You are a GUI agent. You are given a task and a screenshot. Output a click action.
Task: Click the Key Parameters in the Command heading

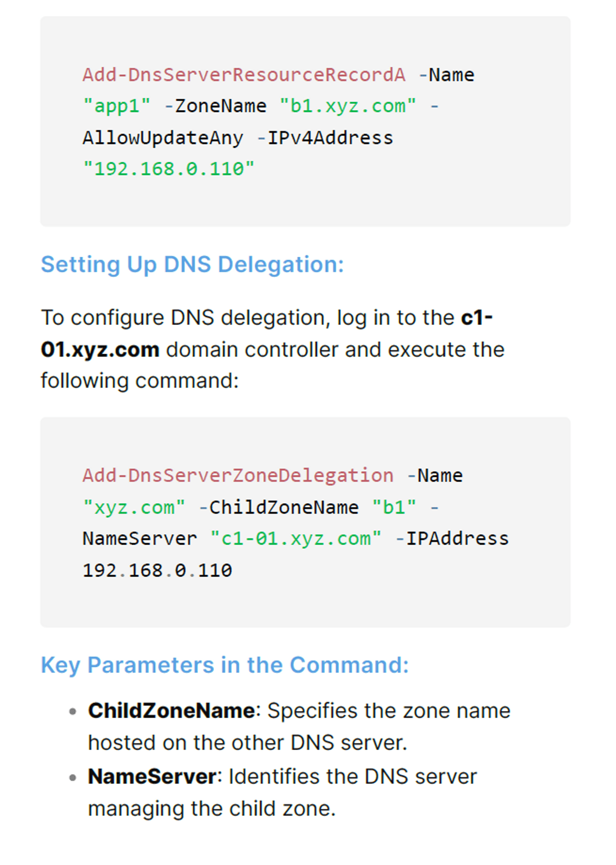[x=225, y=665]
